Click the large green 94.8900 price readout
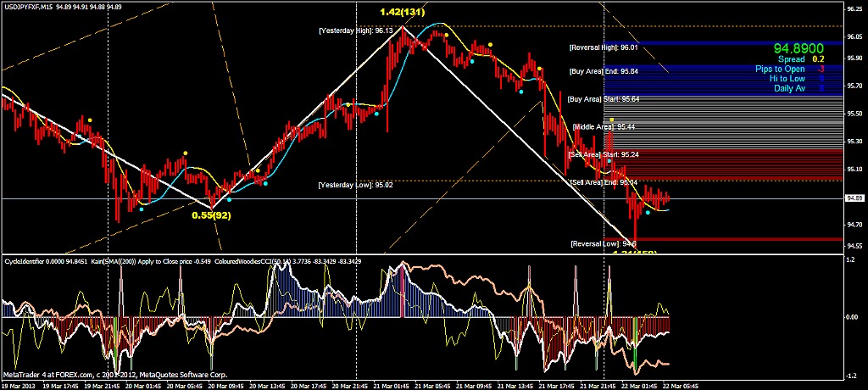The height and width of the screenshot is (390, 868). (798, 49)
